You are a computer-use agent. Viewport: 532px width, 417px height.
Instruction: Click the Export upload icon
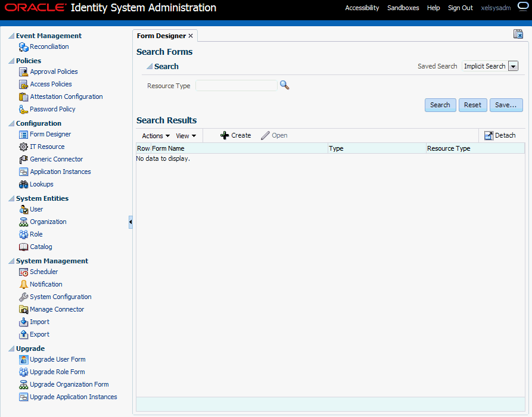coord(23,335)
